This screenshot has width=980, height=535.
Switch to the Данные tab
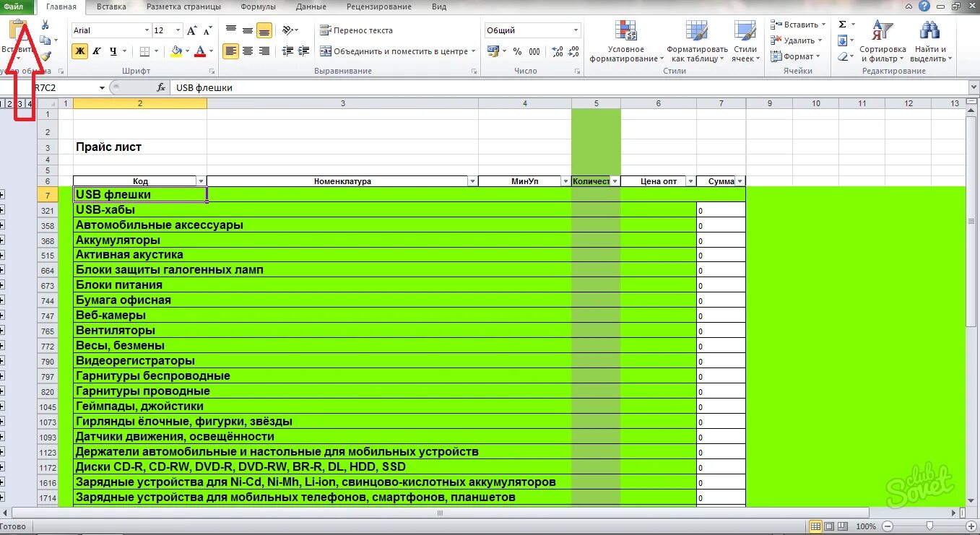[x=313, y=6]
